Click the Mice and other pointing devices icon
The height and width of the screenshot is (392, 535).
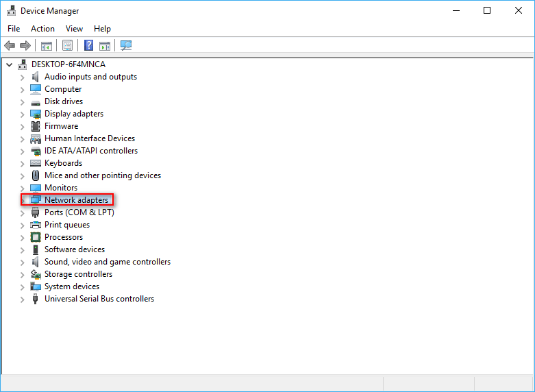[36, 175]
